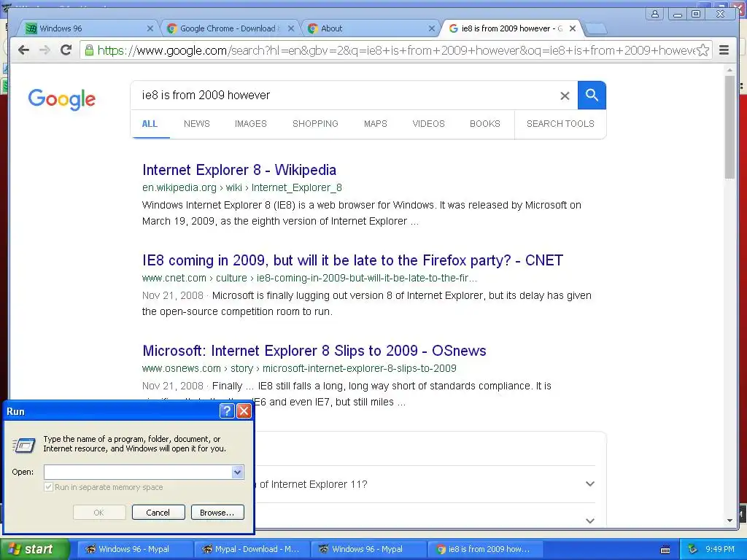
Task: Click the page vertical scrollbar thumb
Action: click(729, 127)
